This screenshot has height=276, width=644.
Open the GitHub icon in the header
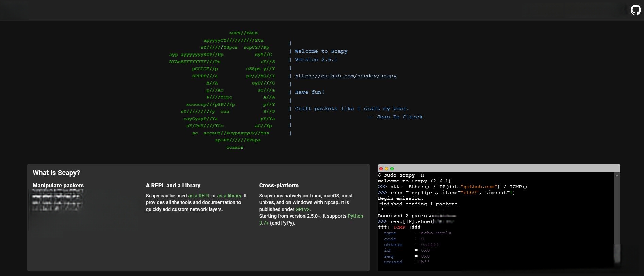click(x=635, y=10)
